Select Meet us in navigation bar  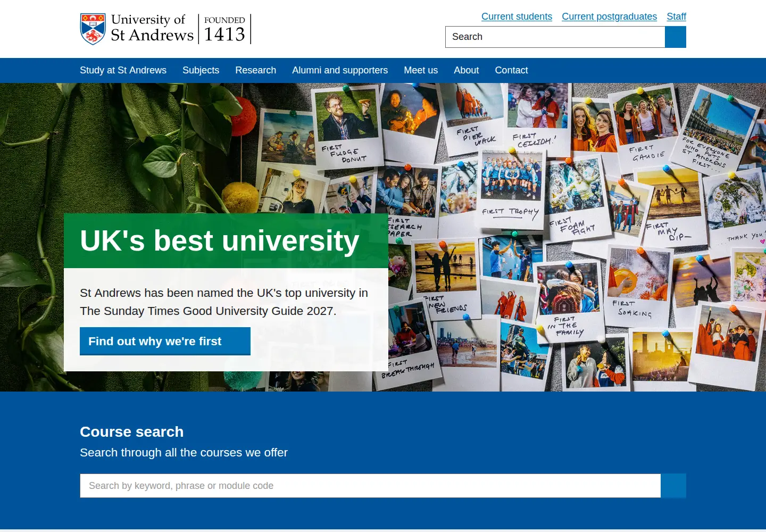click(x=421, y=70)
